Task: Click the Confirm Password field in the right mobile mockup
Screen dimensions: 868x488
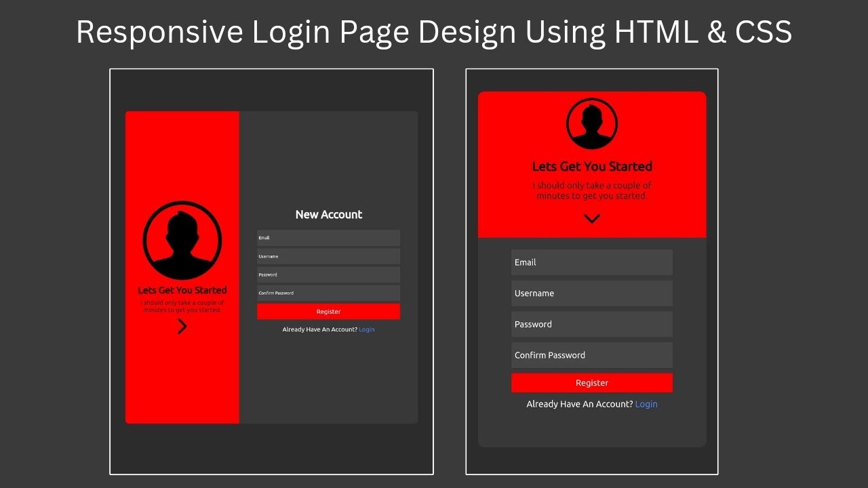Action: pos(592,355)
